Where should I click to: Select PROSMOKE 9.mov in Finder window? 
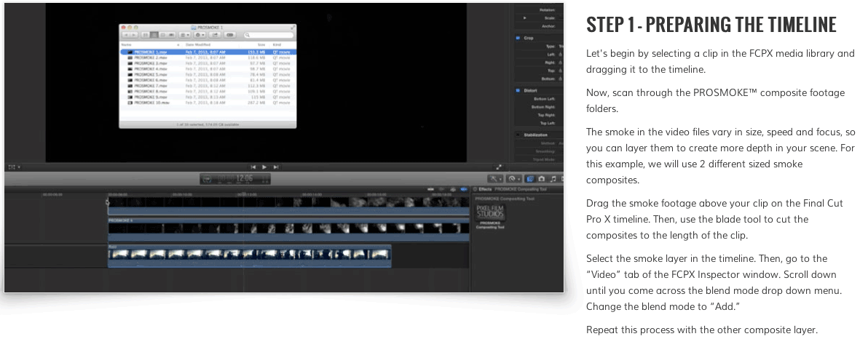[x=208, y=97]
